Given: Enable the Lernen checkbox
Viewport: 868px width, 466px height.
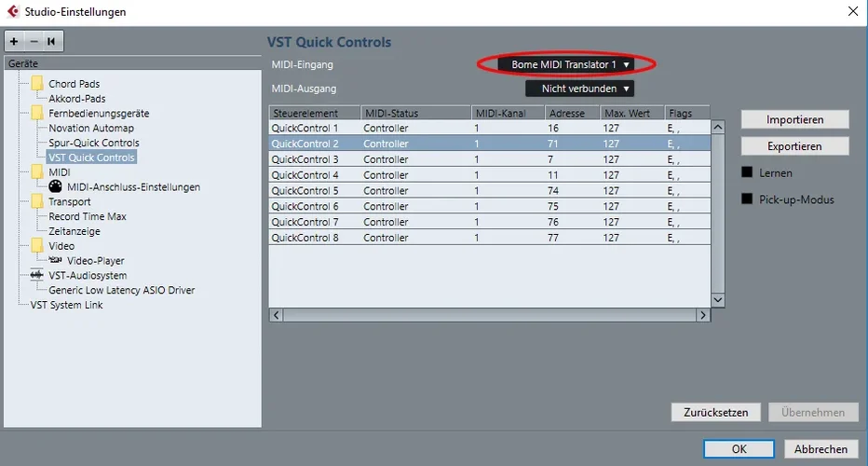Looking at the screenshot, I should (x=747, y=172).
